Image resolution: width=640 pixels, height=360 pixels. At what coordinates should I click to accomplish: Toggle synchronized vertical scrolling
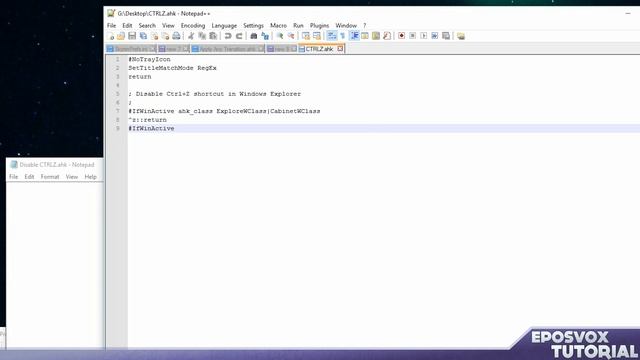tap(306, 36)
